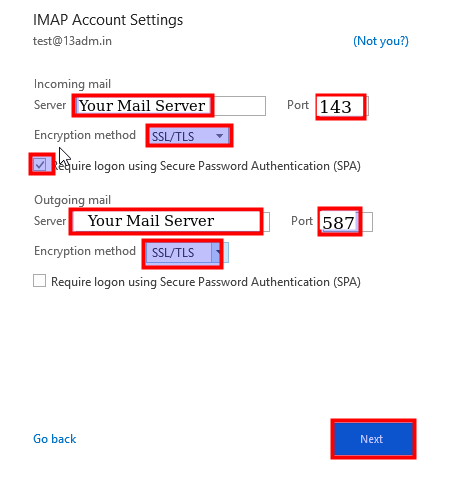Viewport: 459px width, 482px height.
Task: Enable the outgoing mail SPA checkbox
Action: point(40,281)
